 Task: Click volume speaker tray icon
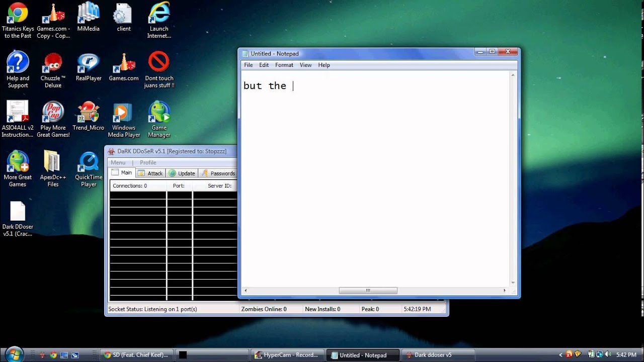608,354
